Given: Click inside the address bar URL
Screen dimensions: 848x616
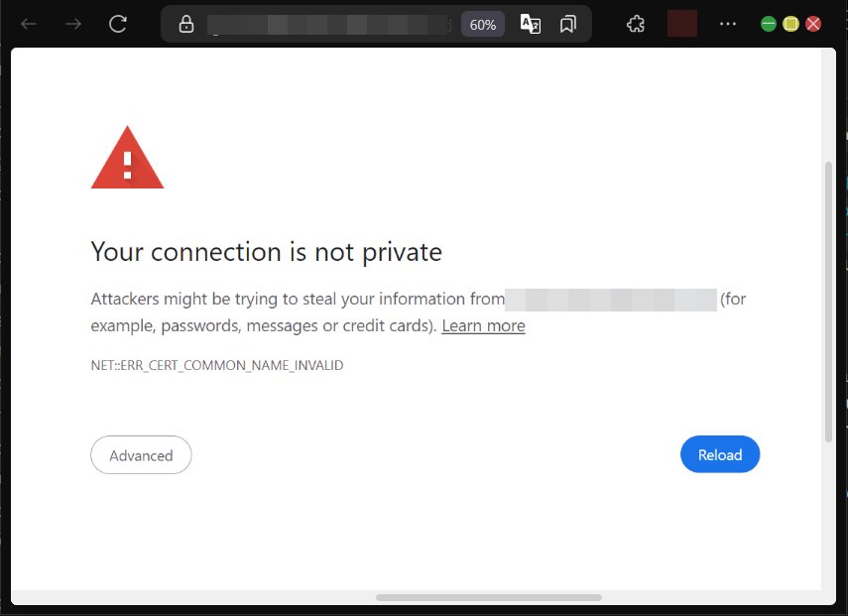Looking at the screenshot, I should click(x=327, y=25).
